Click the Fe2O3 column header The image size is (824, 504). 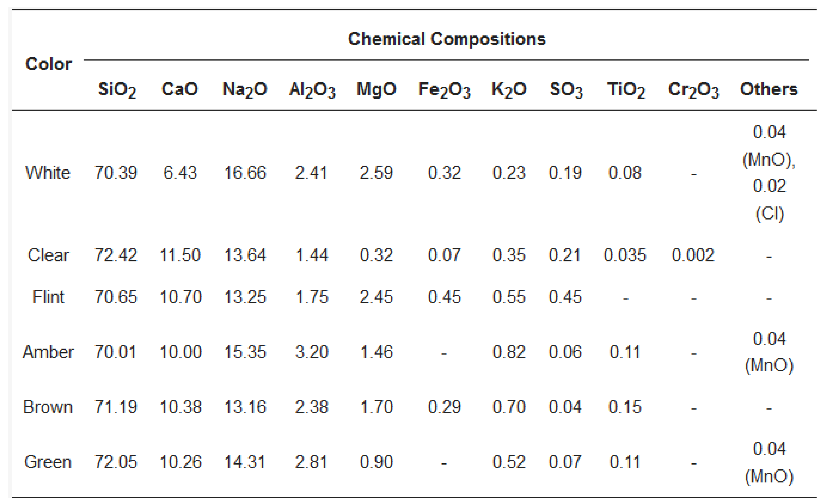coord(444,90)
